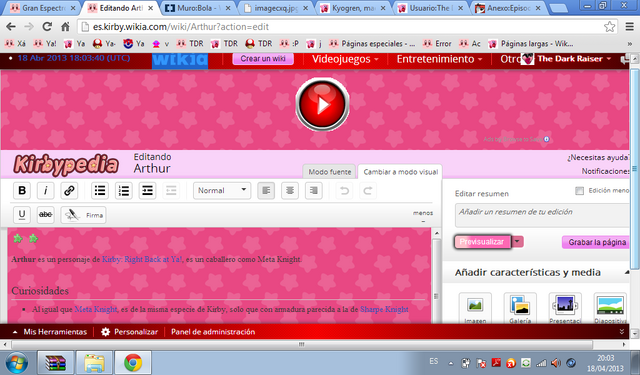Insert signature with the Firma button
The width and height of the screenshot is (640, 375).
click(84, 215)
